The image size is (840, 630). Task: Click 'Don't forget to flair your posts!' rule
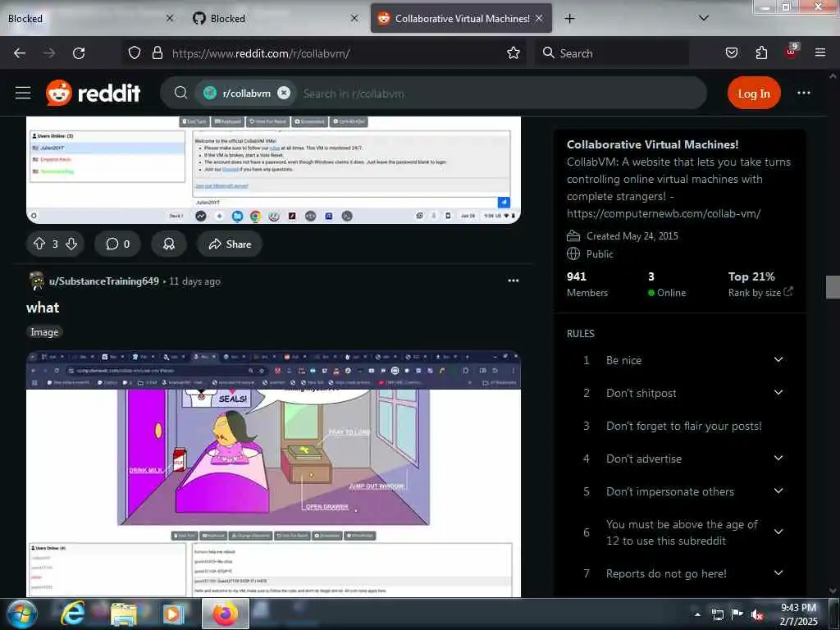(x=683, y=426)
